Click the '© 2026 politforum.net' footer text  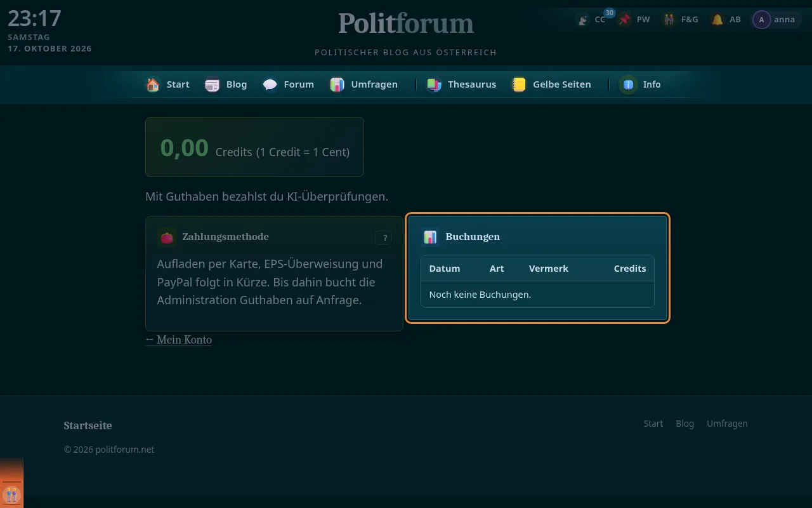[x=109, y=450]
